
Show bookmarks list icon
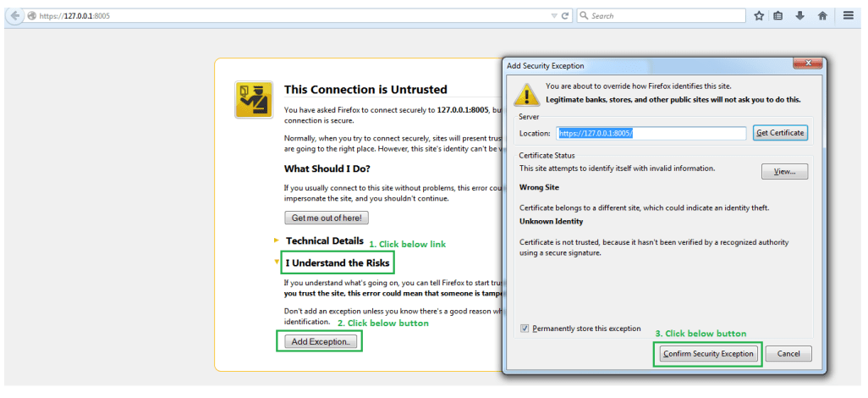(x=778, y=15)
